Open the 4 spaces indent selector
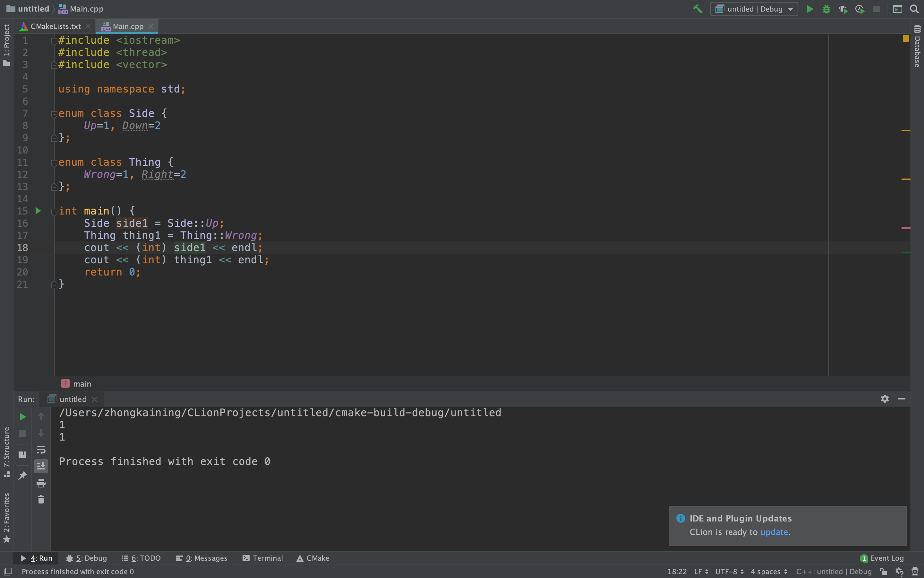924x578 pixels. point(769,572)
